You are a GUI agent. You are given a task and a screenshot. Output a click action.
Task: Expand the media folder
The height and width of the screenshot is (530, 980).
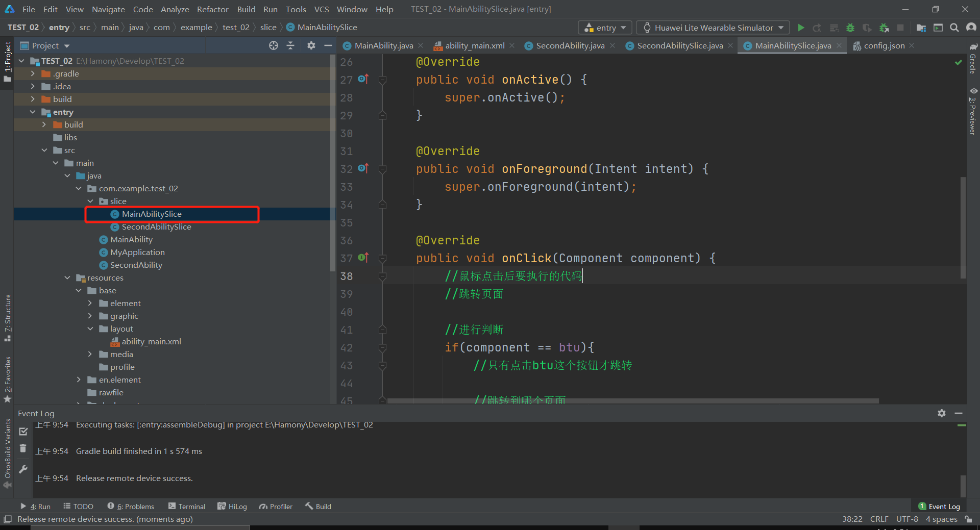click(90, 354)
